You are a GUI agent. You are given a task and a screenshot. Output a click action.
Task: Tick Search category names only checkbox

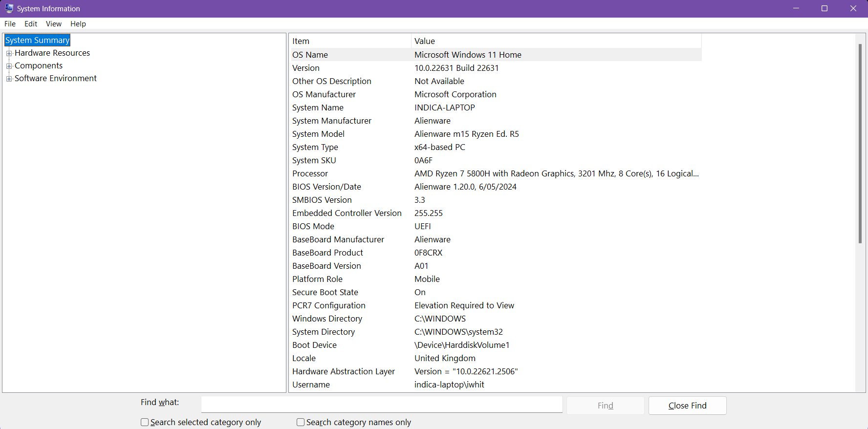(x=301, y=422)
